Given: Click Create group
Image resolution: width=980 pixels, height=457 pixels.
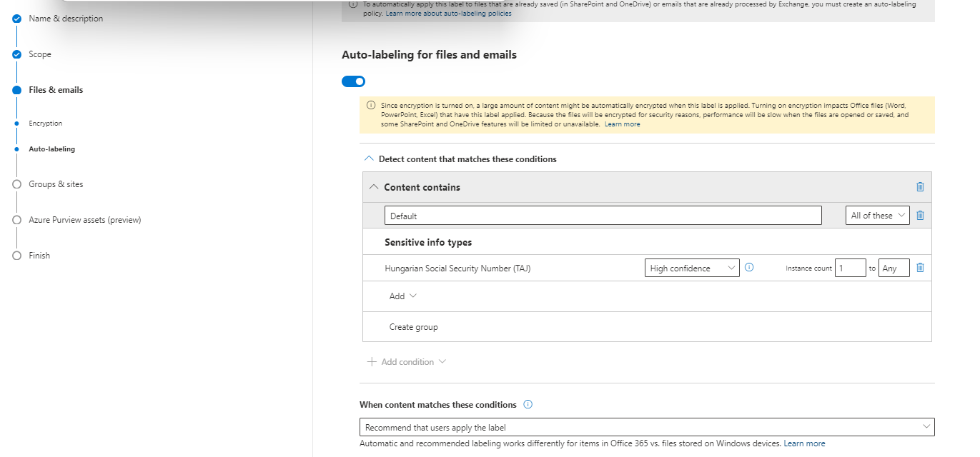Looking at the screenshot, I should tap(413, 327).
